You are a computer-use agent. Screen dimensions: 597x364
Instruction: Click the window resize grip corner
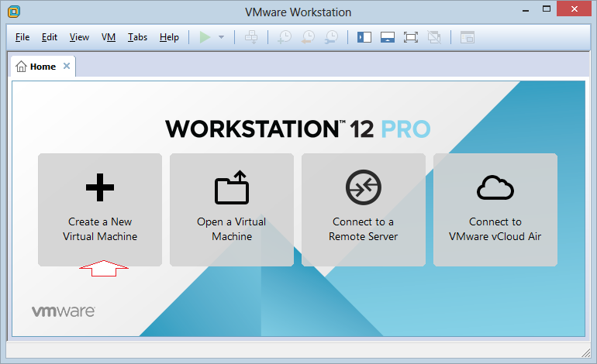click(586, 353)
